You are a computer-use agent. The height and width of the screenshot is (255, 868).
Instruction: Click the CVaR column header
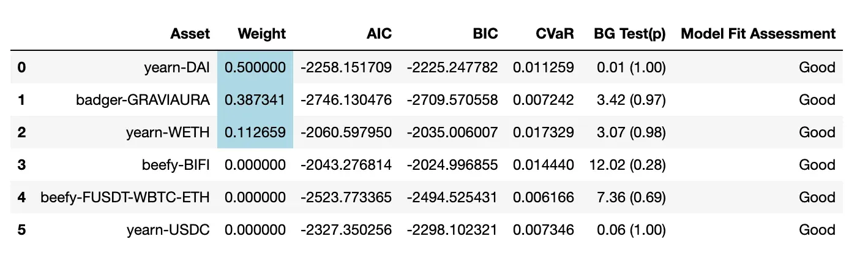[557, 34]
